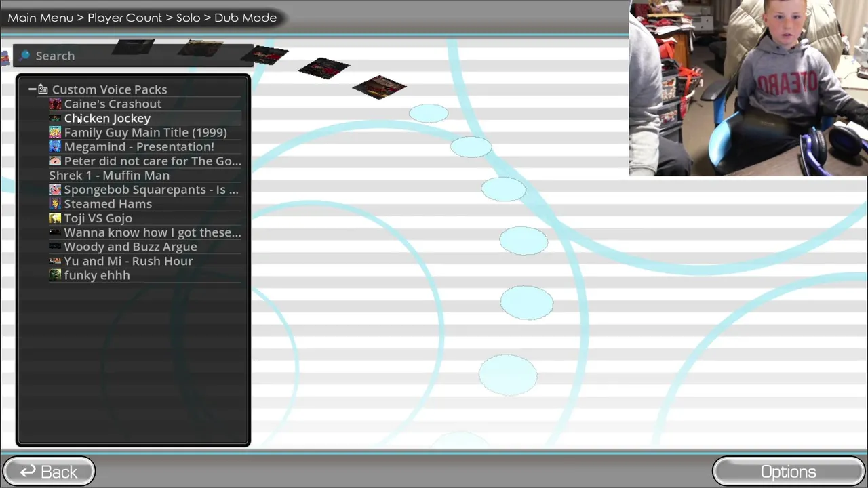Click the Custom Voice Packs folder label
This screenshot has width=868, height=488.
tap(109, 89)
